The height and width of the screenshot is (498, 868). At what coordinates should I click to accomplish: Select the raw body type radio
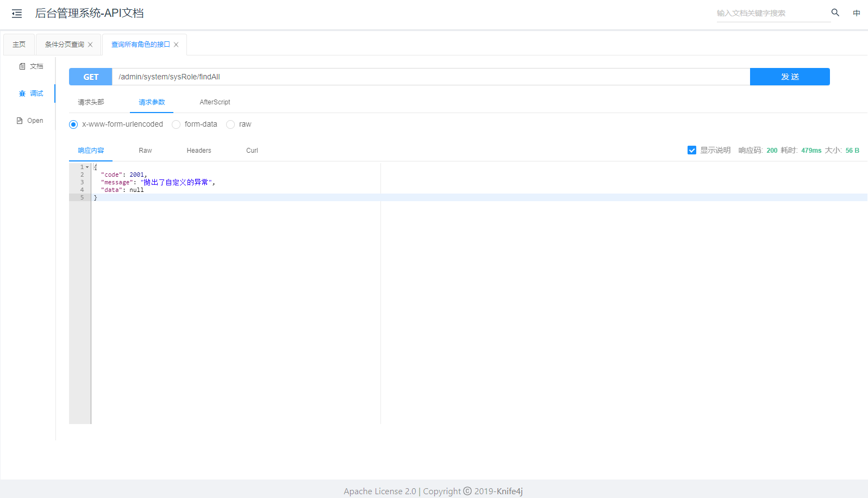pos(230,124)
